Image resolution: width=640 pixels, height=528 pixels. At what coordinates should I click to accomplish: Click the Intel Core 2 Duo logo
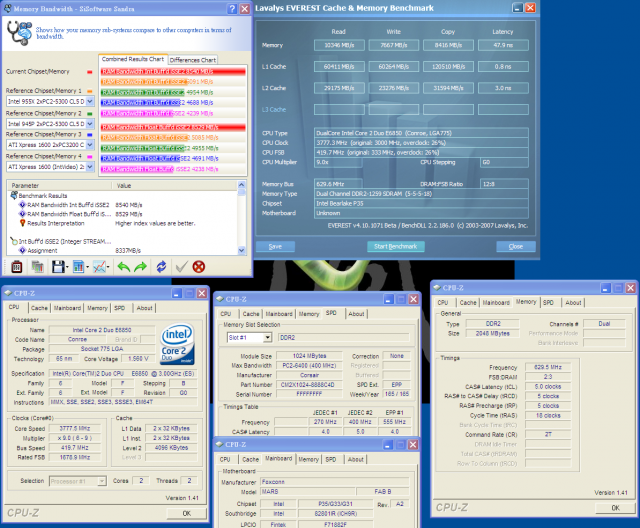177,344
